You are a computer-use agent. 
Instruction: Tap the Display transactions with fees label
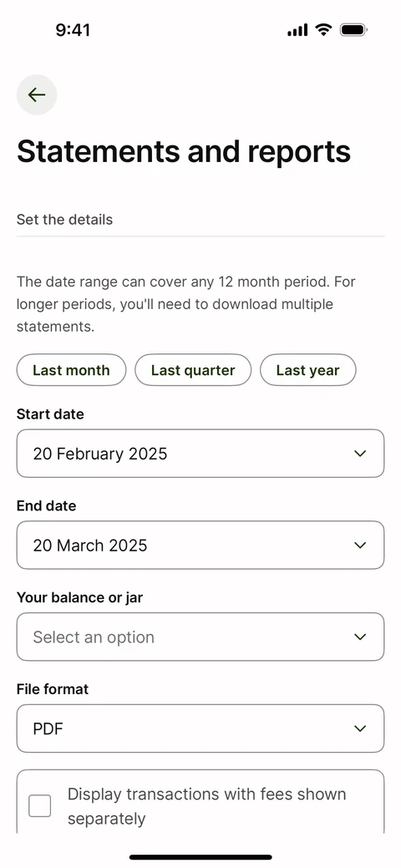(206, 806)
